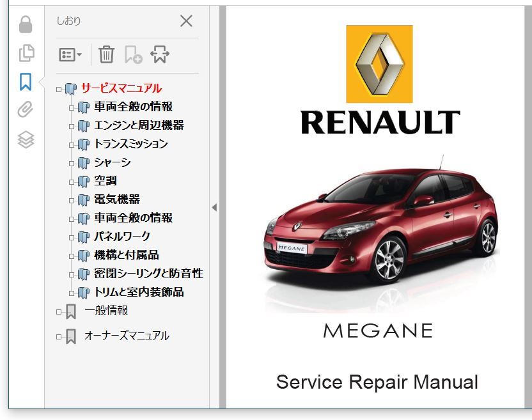532x420 pixels.
Task: Expand the 電気機器 node
Action: coord(71,201)
